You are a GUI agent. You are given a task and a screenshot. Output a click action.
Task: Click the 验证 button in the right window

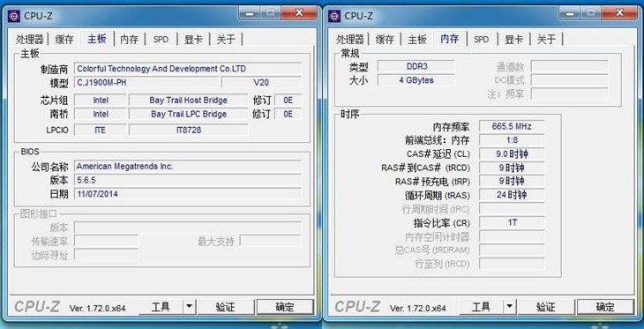(x=546, y=306)
